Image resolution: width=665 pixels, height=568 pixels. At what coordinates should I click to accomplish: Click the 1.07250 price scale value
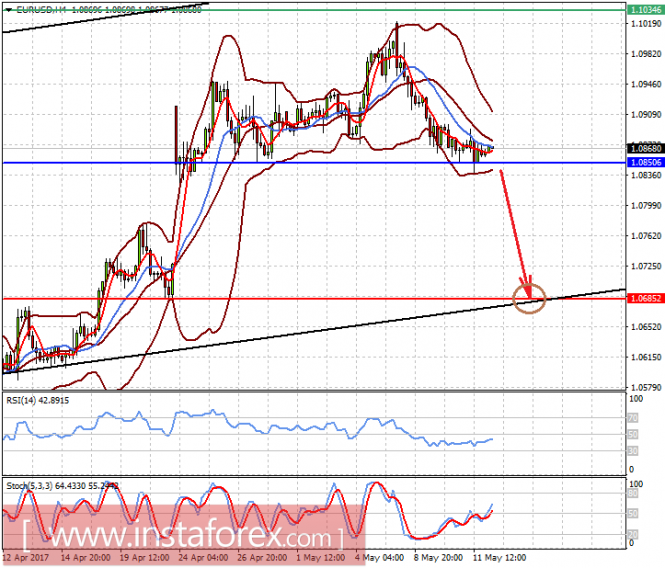pos(646,266)
